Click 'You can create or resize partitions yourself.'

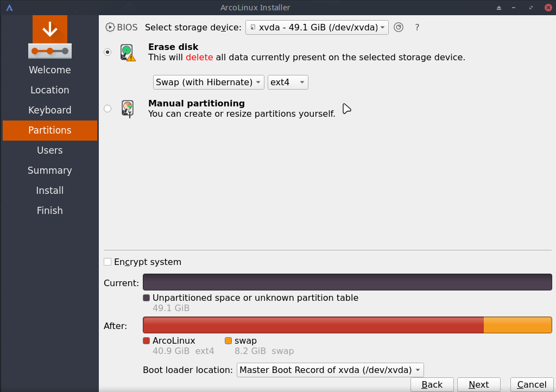point(242,114)
